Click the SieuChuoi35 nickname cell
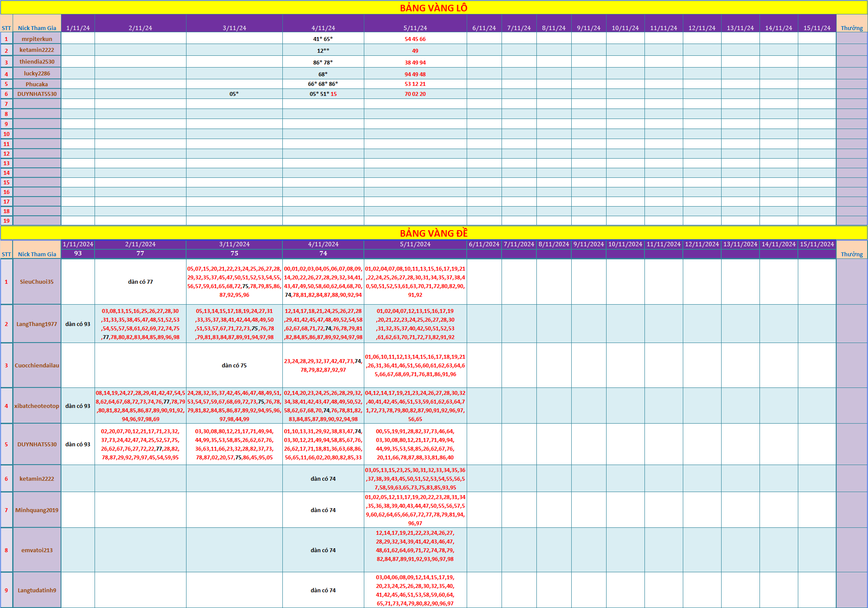Image resolution: width=868 pixels, height=608 pixels. coord(37,282)
